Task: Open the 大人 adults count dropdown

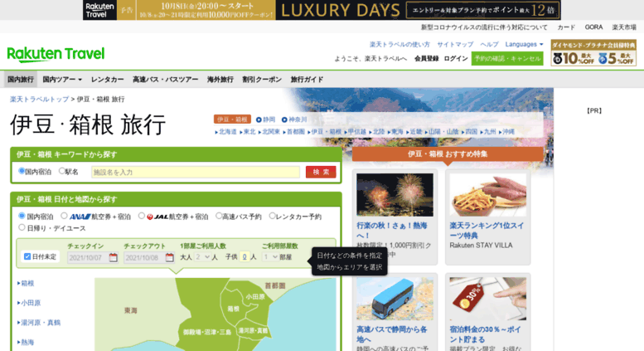Action: 202,257
